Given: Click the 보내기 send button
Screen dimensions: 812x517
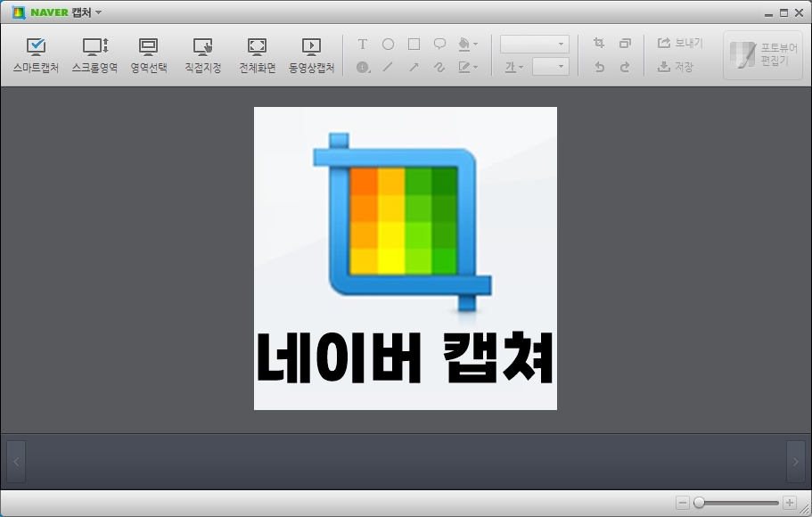Looking at the screenshot, I should point(680,43).
